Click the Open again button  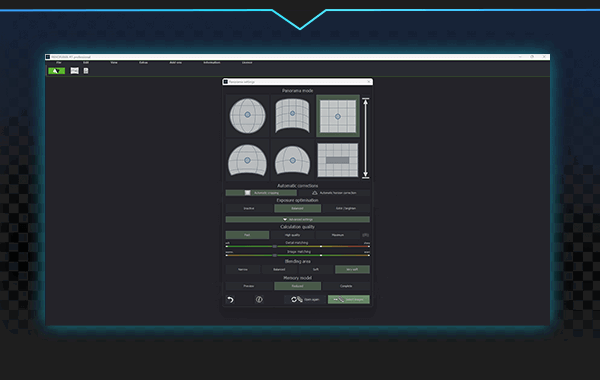(x=305, y=299)
